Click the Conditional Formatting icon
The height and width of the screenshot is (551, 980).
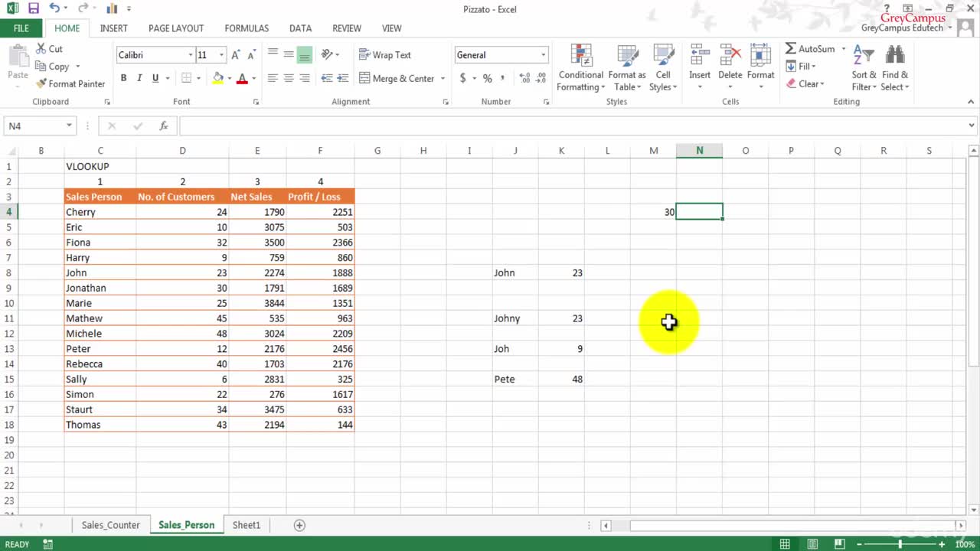(x=581, y=57)
